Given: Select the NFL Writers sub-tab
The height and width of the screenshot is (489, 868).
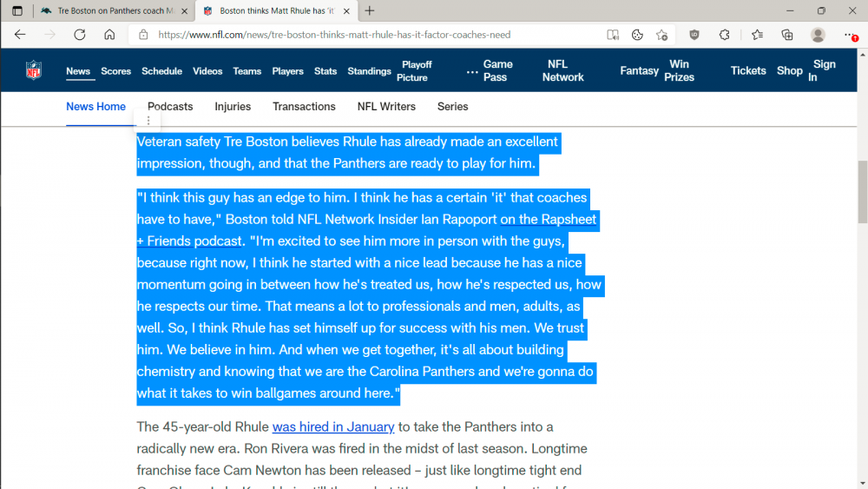Looking at the screenshot, I should pos(386,106).
